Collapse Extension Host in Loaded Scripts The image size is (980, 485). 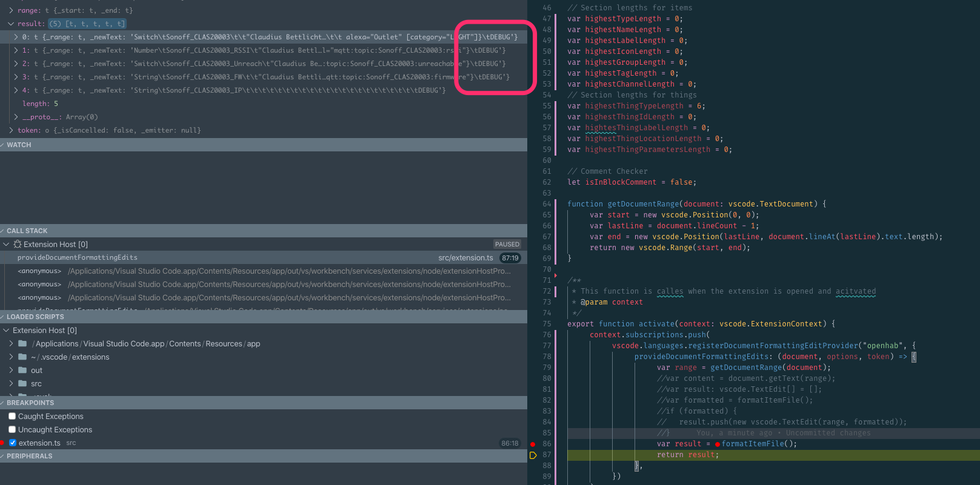pyautogui.click(x=6, y=330)
